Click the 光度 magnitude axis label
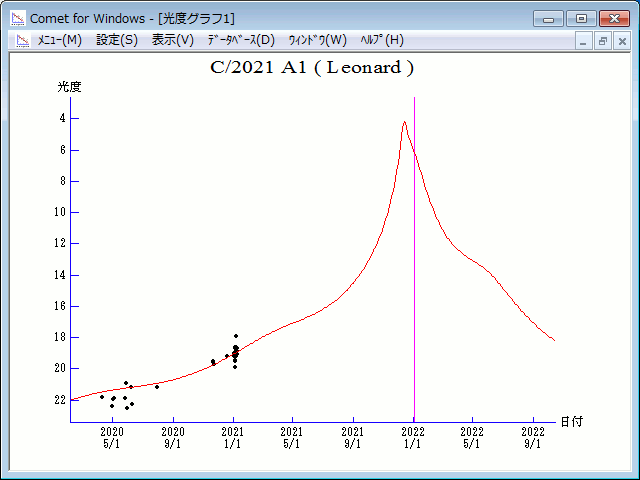 [x=69, y=87]
